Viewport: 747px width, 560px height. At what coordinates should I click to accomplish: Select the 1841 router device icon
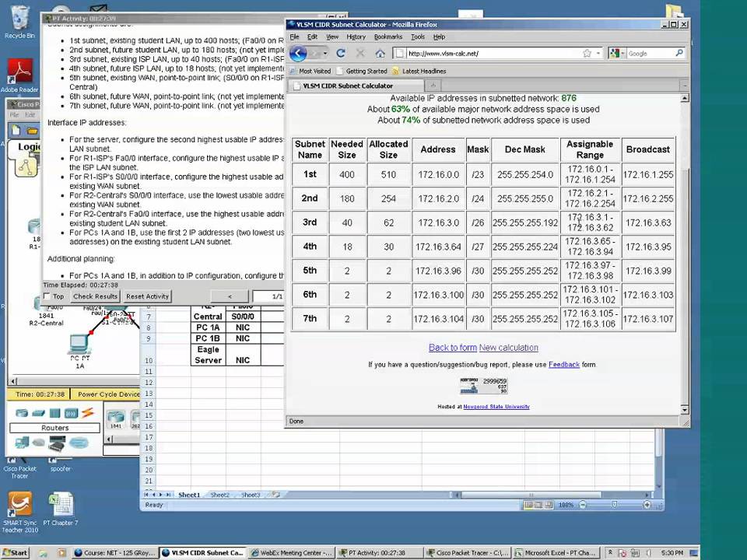[116, 417]
